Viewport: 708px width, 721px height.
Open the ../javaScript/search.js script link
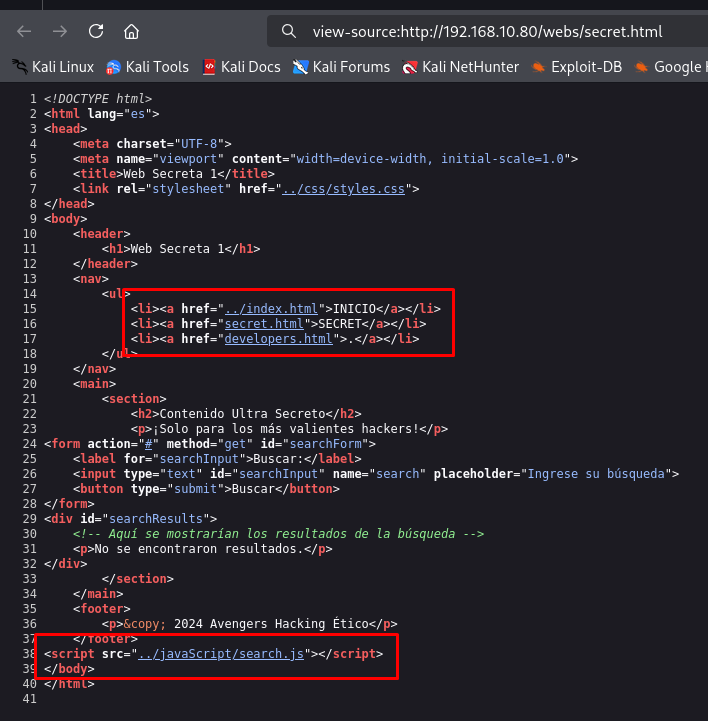221,654
